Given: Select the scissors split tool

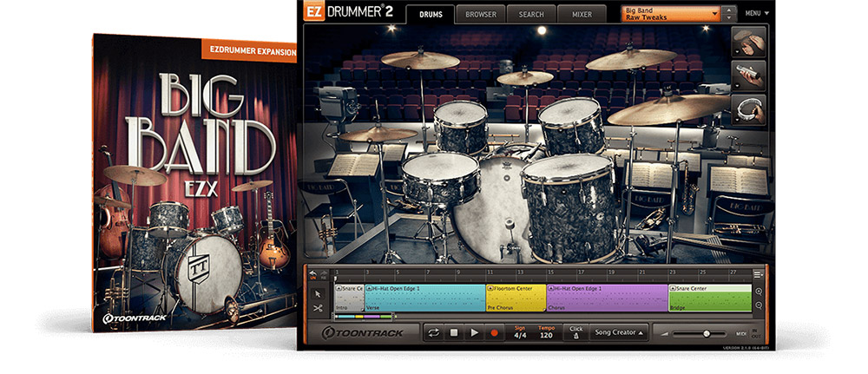Looking at the screenshot, I should [x=318, y=308].
